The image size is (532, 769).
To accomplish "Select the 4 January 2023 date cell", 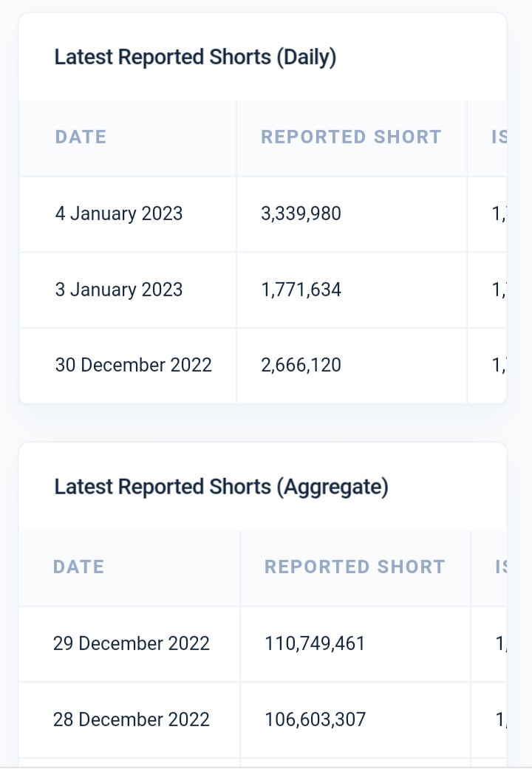I will (119, 214).
